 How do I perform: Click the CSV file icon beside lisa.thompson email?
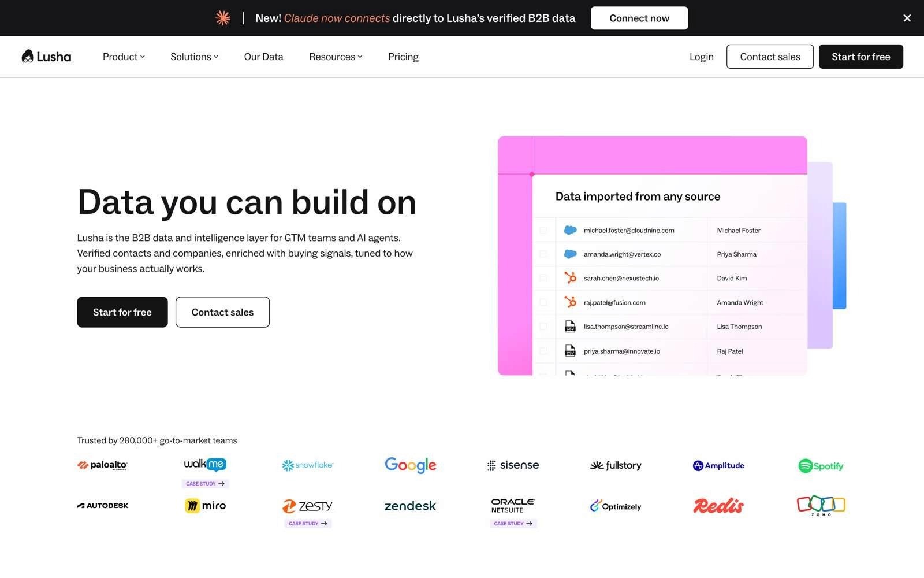[x=570, y=327]
